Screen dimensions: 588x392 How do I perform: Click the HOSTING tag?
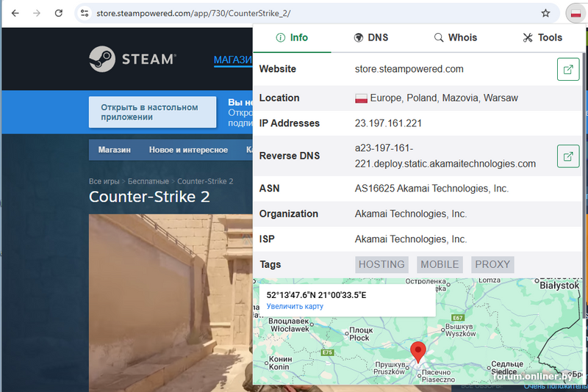(x=381, y=264)
